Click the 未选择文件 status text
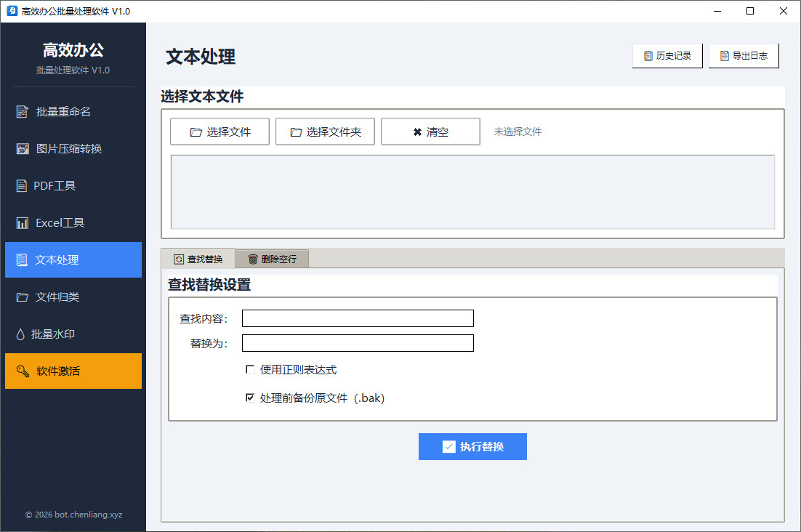801x532 pixels. point(518,132)
